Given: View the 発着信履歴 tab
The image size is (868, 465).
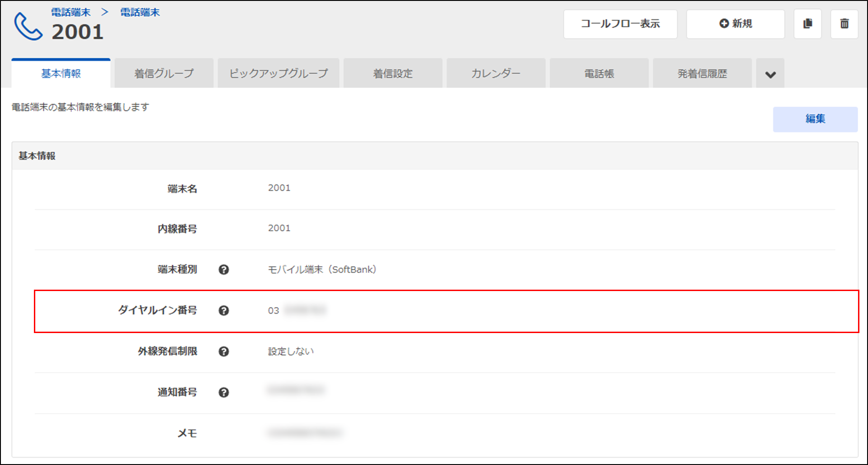Looking at the screenshot, I should 702,74.
